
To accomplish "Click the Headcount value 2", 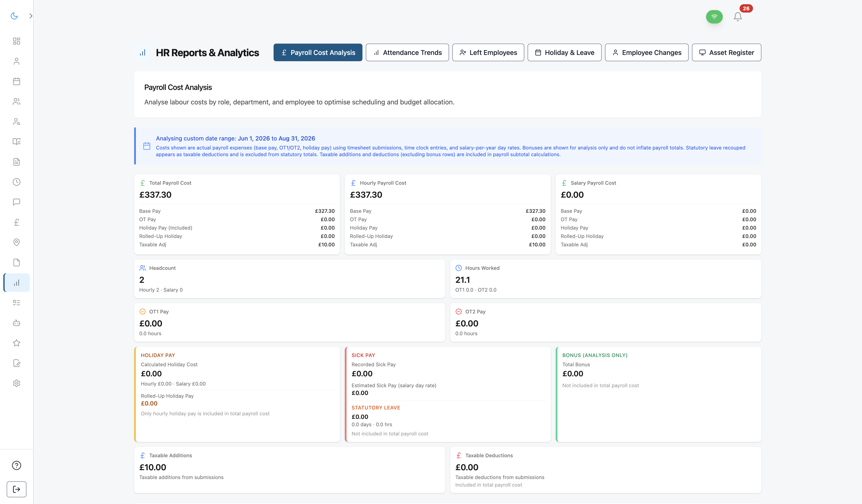I will (x=142, y=280).
